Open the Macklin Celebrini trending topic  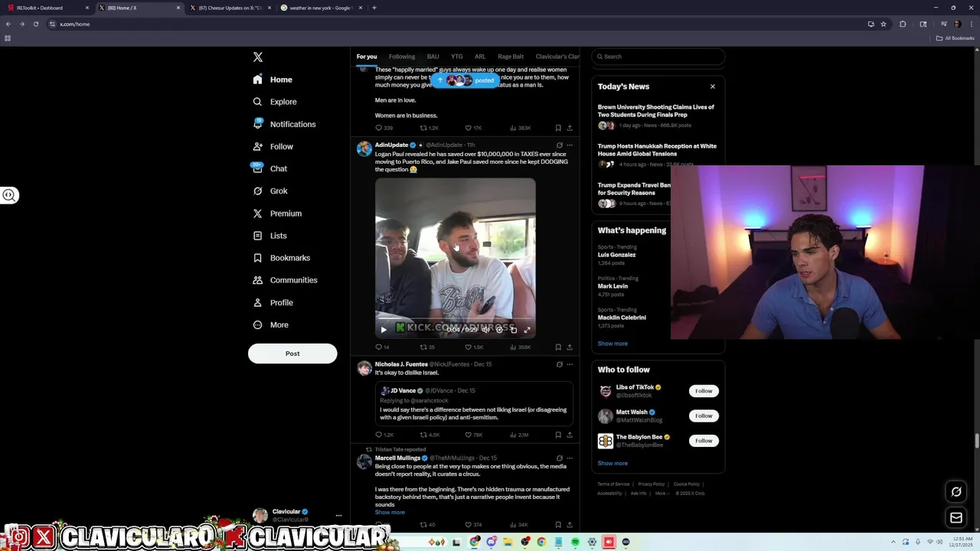[x=622, y=318]
